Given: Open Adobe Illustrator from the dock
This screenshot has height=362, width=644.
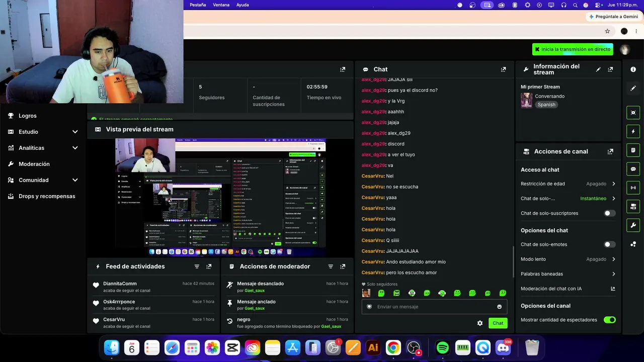Looking at the screenshot, I should [x=373, y=347].
